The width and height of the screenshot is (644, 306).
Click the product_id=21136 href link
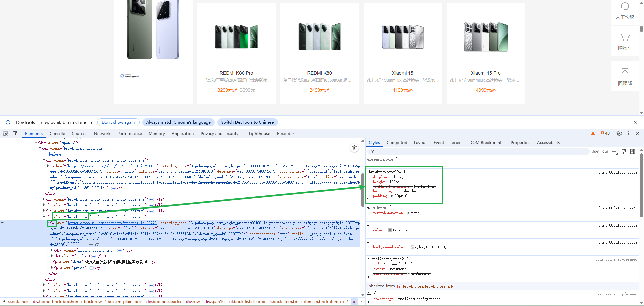click(112, 166)
